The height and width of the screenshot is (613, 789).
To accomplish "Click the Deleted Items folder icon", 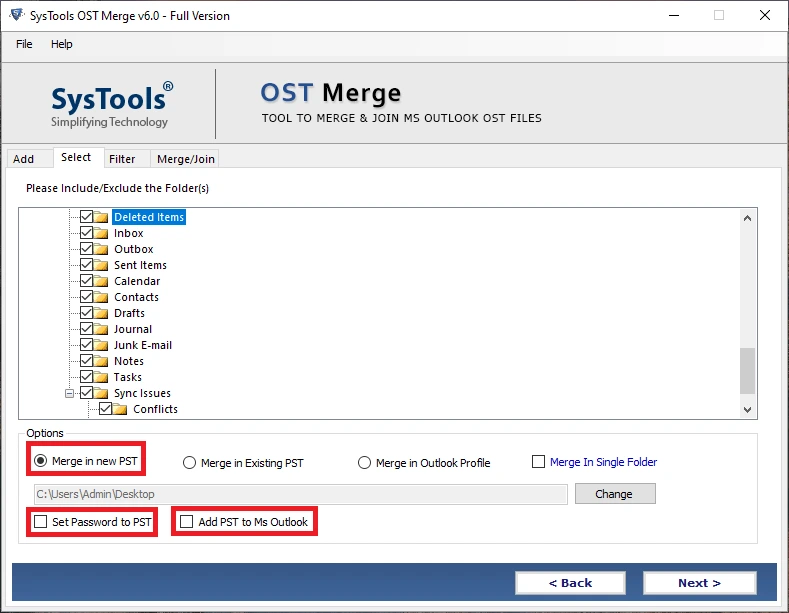I will coord(101,217).
